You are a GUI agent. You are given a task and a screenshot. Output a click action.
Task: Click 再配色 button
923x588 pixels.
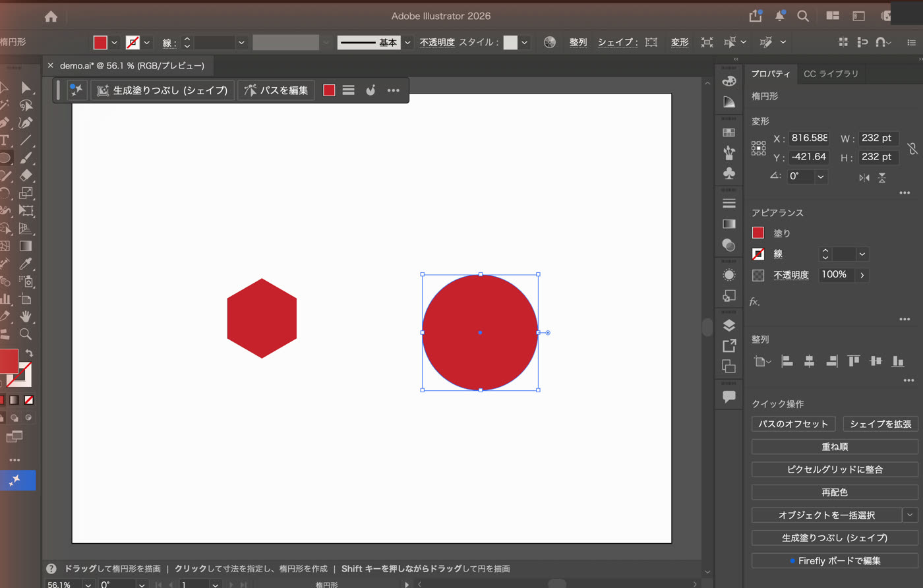(x=835, y=492)
